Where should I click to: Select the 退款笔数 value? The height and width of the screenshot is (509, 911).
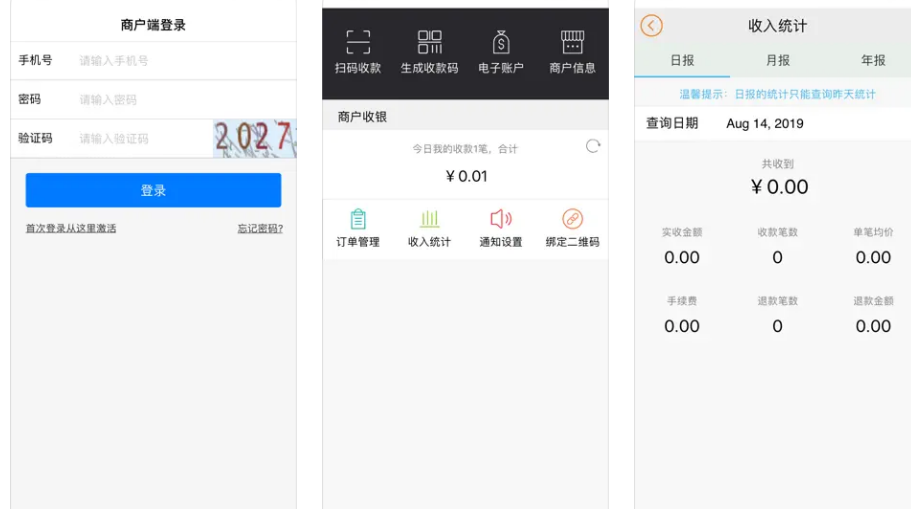(x=777, y=326)
